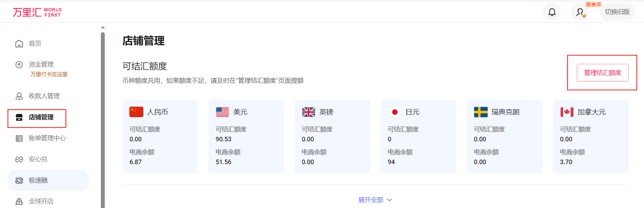
Task: Click the China flag on 人民币 card
Action: point(136,112)
